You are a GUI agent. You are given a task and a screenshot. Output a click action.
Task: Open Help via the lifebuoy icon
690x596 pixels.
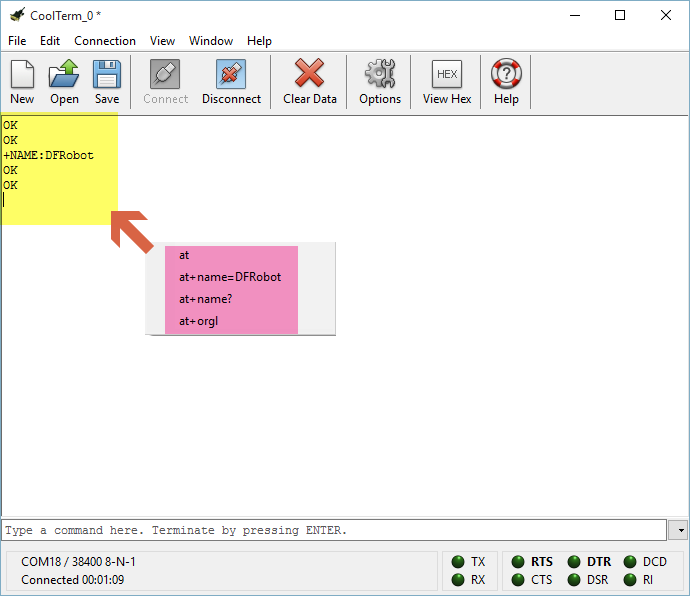coord(506,73)
